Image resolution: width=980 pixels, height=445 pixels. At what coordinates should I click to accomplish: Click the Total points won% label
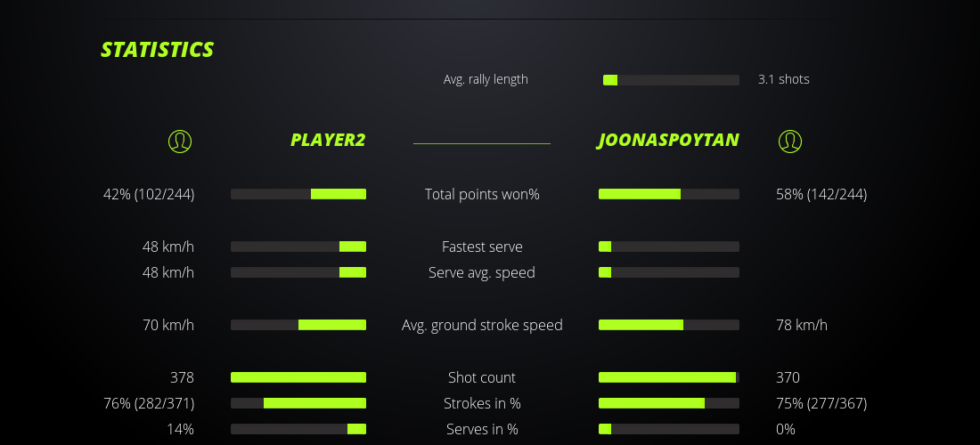[x=482, y=194]
